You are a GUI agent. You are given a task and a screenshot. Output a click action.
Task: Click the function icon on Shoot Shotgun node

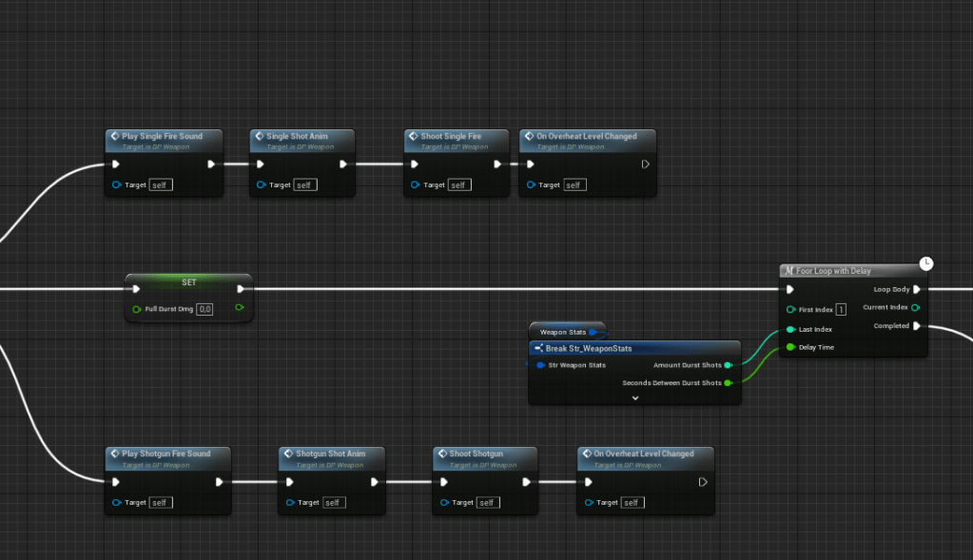coord(441,454)
